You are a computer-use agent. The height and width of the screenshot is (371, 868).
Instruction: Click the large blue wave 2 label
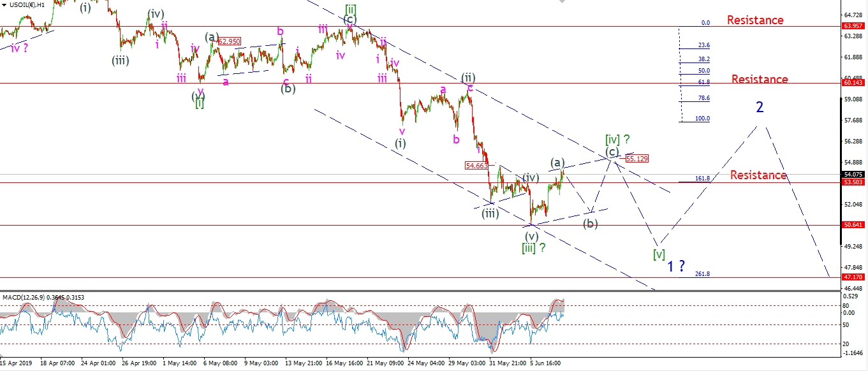coord(759,107)
